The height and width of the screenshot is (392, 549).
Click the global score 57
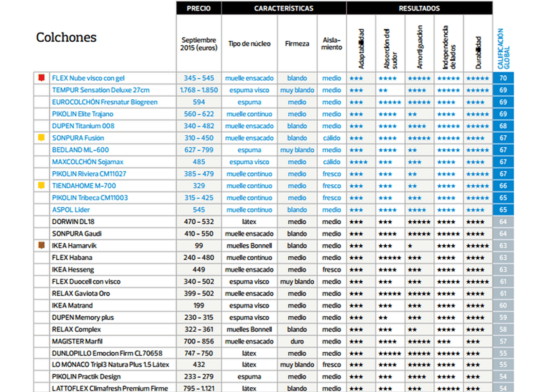(503, 341)
